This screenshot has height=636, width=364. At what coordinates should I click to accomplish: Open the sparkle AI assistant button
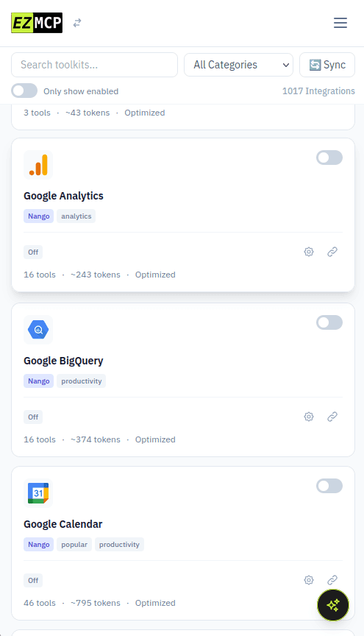[x=333, y=605]
